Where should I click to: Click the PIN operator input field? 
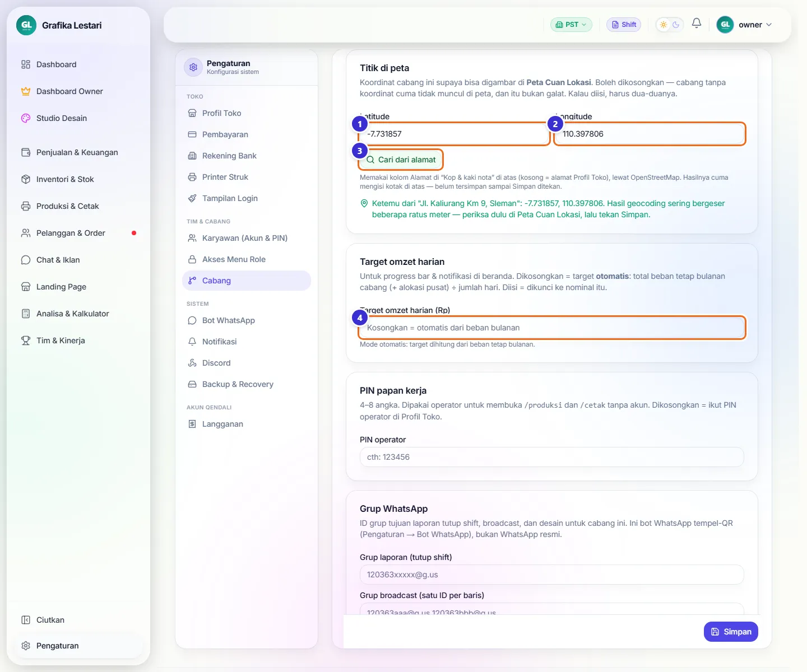[x=552, y=457]
